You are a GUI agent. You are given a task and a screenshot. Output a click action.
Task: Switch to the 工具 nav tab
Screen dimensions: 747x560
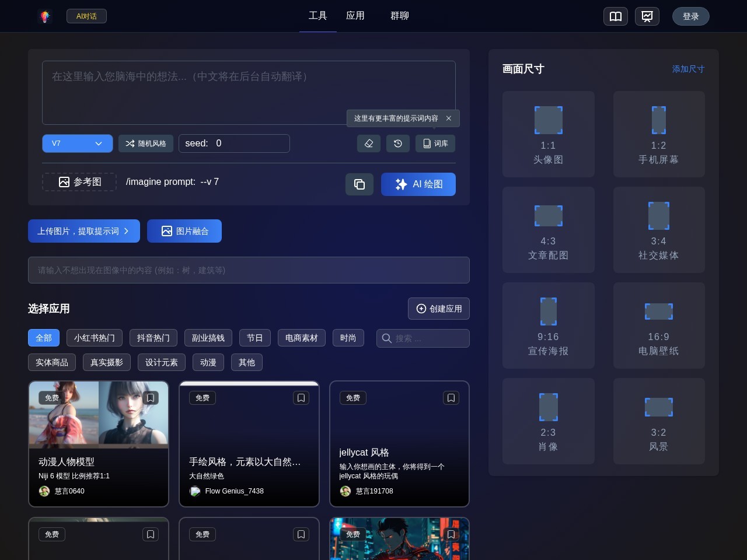[318, 16]
